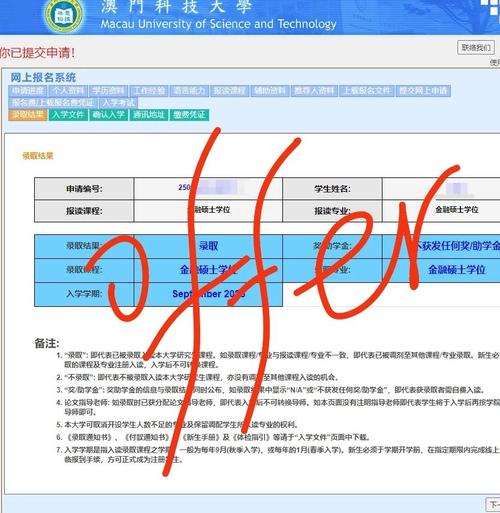The height and width of the screenshot is (513, 500).
Task: Open the 缴费凭证 tab
Action: (189, 115)
